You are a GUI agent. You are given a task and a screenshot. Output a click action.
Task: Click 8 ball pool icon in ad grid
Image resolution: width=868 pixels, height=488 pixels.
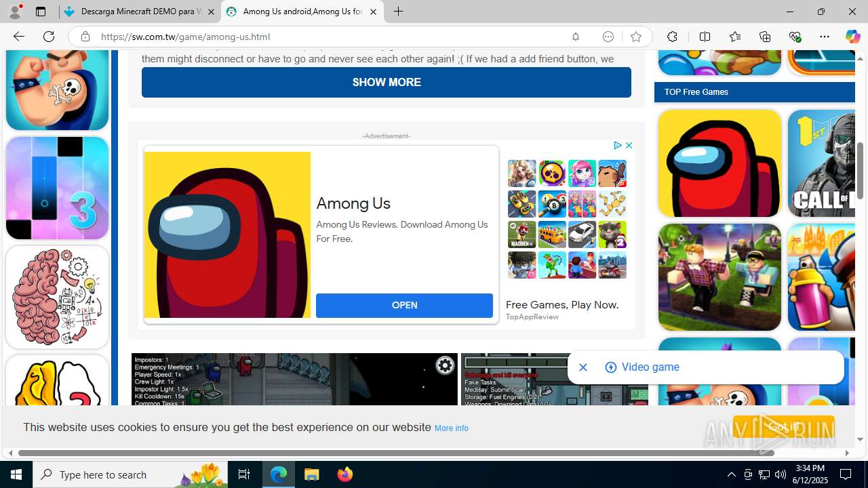(552, 204)
